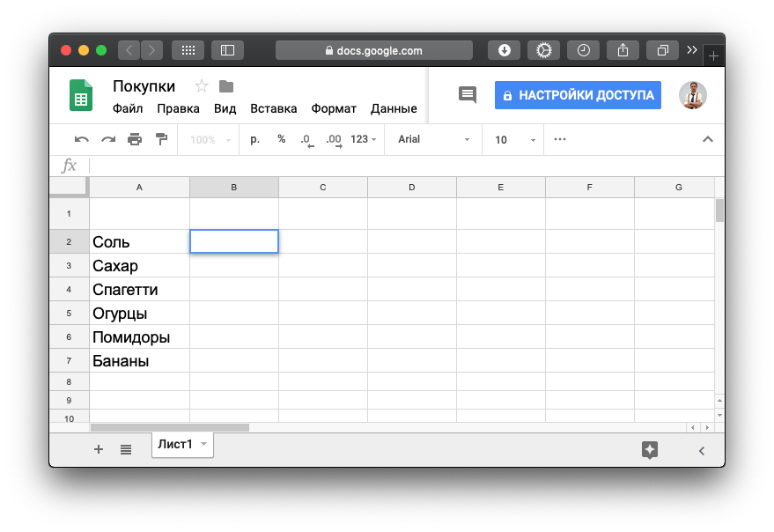Open the Вставка menu

coord(273,108)
